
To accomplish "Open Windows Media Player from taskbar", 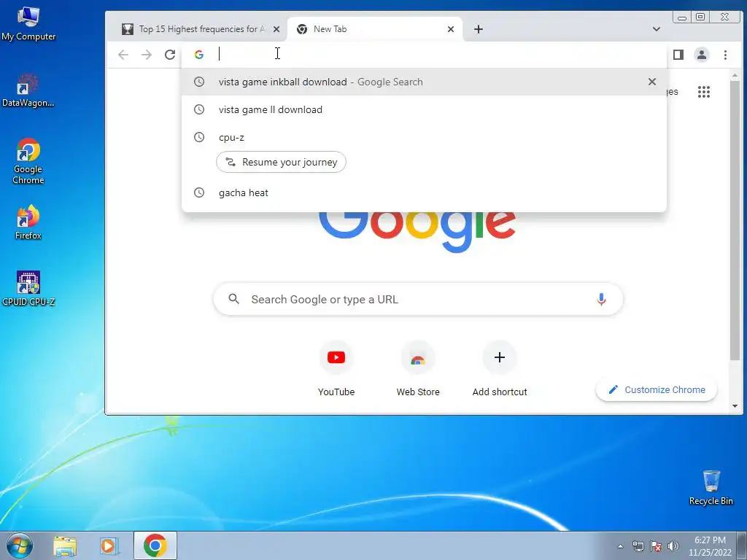I will (x=109, y=546).
